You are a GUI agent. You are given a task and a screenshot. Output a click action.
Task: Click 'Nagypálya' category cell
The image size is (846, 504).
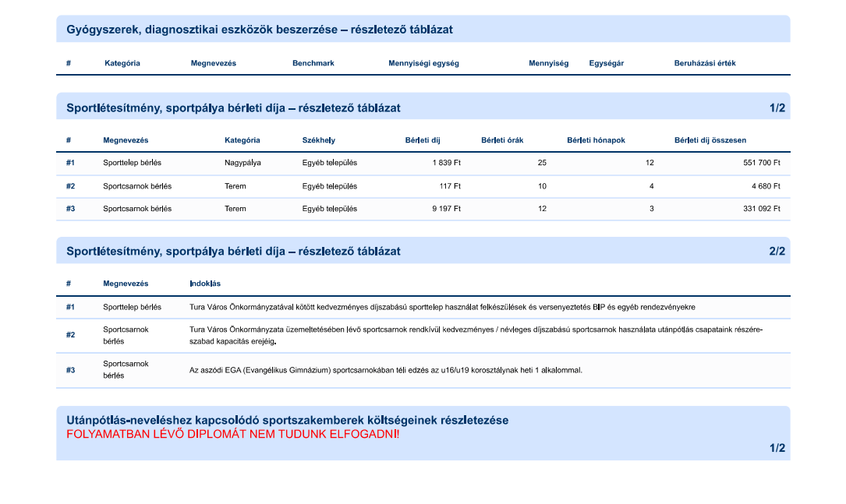click(x=242, y=163)
